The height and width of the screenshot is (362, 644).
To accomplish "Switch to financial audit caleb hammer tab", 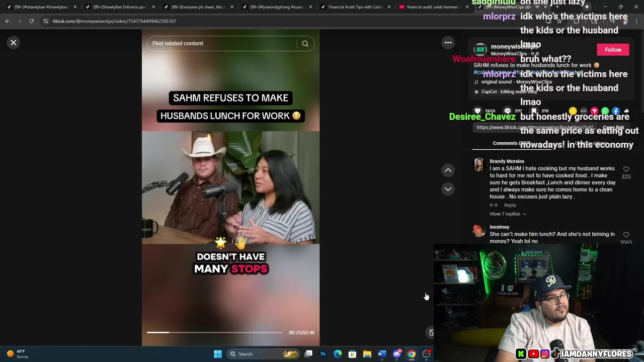I will tap(434, 7).
